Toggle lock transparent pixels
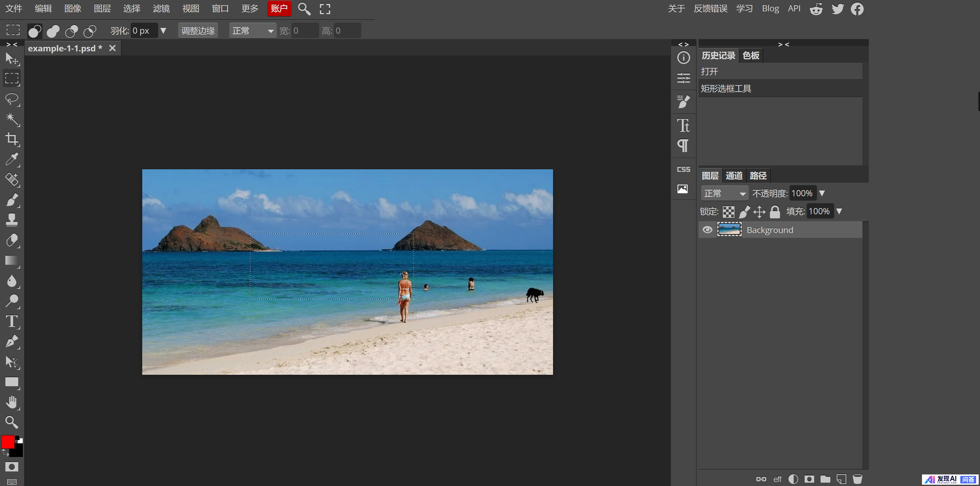Screen dimensions: 980x486 tap(729, 212)
